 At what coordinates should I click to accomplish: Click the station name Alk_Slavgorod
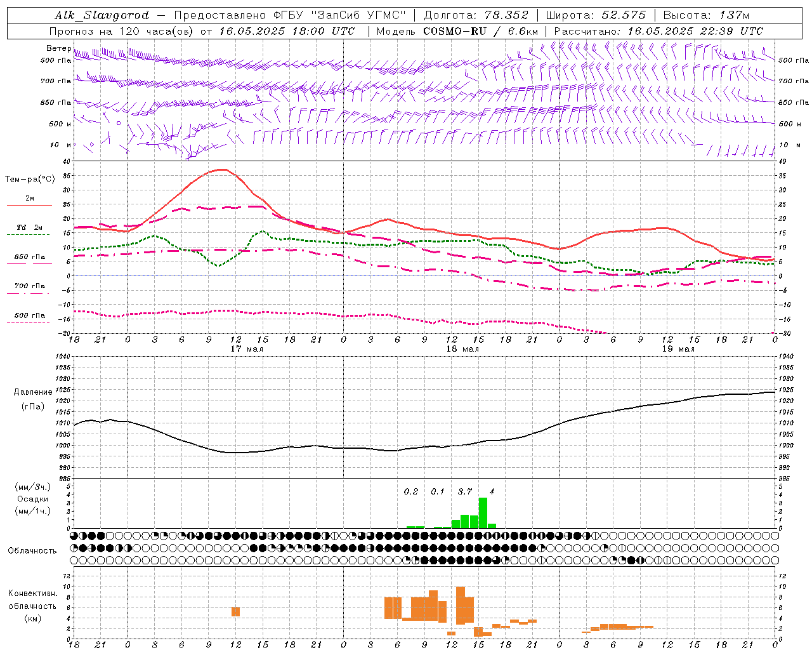coord(101,15)
